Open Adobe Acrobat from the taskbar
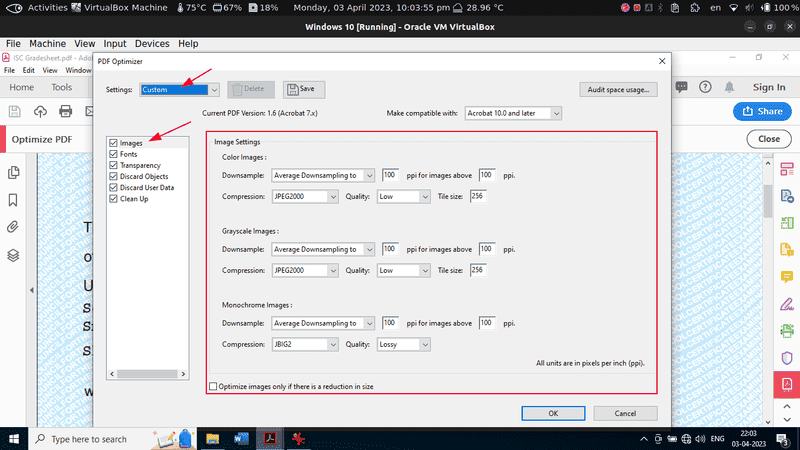 (270, 439)
